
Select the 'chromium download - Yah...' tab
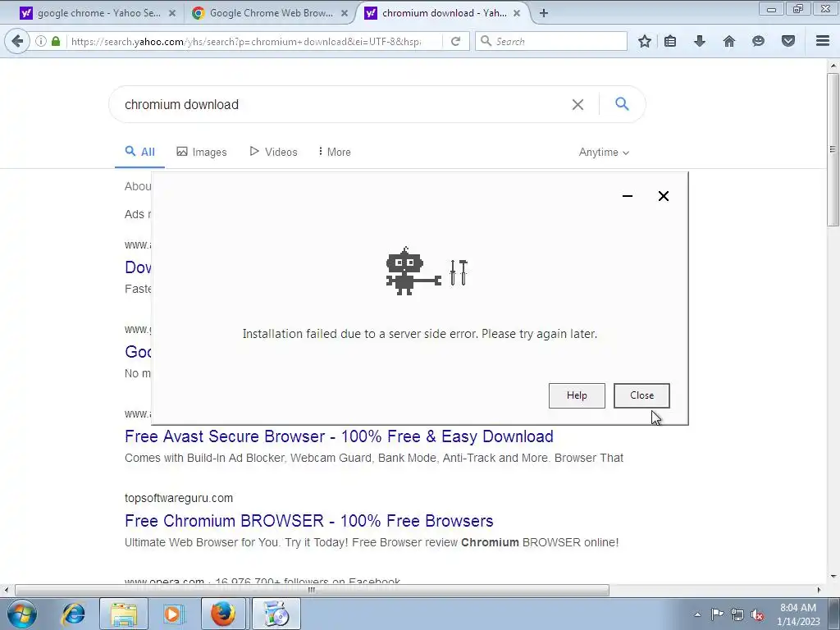[444, 13]
